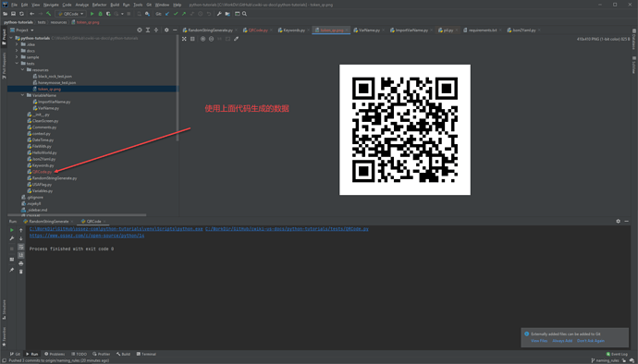The height and width of the screenshot is (364, 638).
Task: Click the green Build hammer icon
Action: click(49, 14)
